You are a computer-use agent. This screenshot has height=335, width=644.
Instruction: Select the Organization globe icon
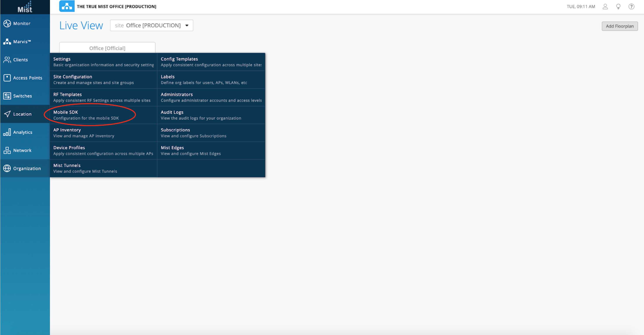pyautogui.click(x=7, y=168)
